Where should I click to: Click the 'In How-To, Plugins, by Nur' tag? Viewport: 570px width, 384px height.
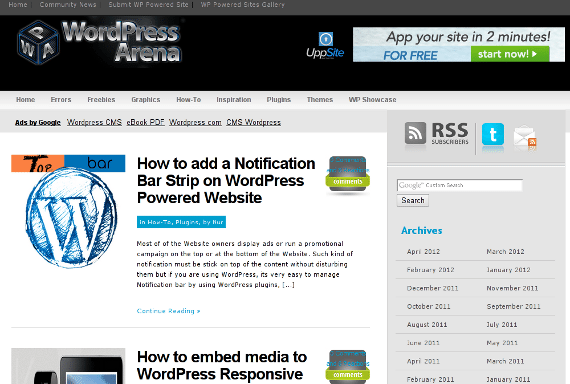pyautogui.click(x=181, y=222)
